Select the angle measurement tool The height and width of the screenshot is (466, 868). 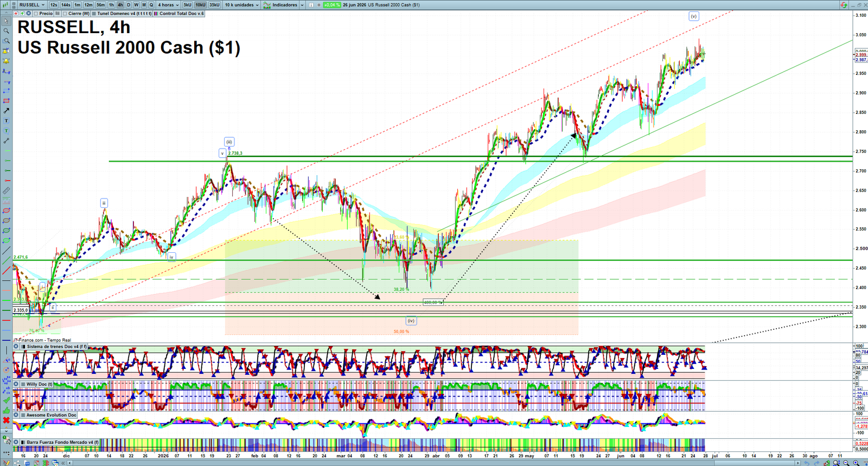click(x=7, y=360)
